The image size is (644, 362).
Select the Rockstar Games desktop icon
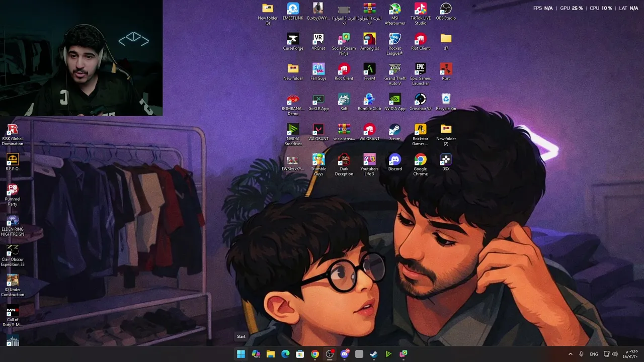(x=421, y=135)
